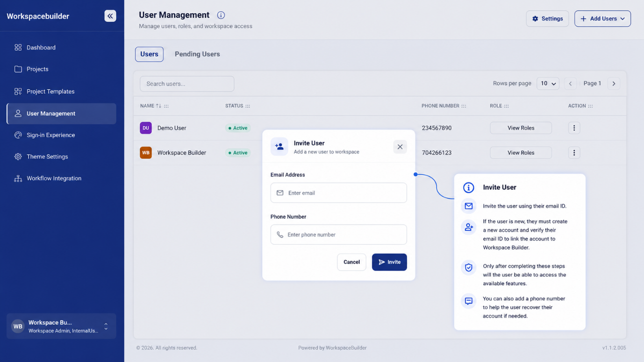Cancel the Invite User dialog
This screenshot has width=644, height=362.
coord(351,262)
